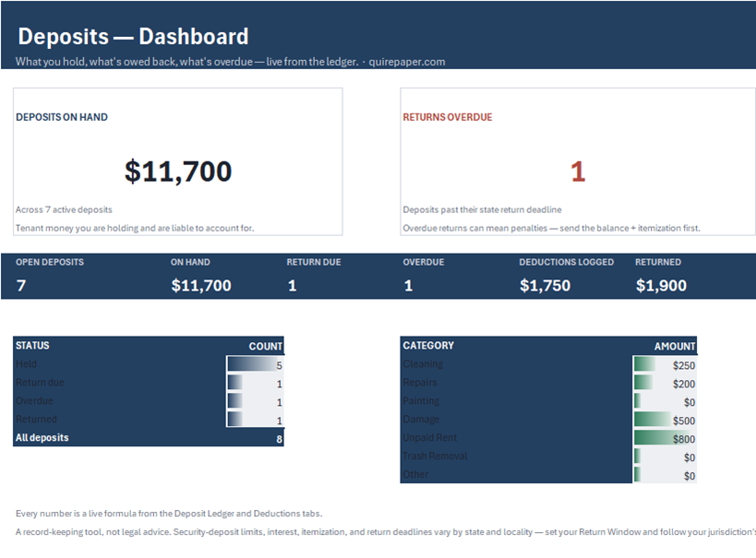The image size is (756, 558).
Task: Click the large $11,700 value in the Deposits On Hand card
Action: (178, 172)
